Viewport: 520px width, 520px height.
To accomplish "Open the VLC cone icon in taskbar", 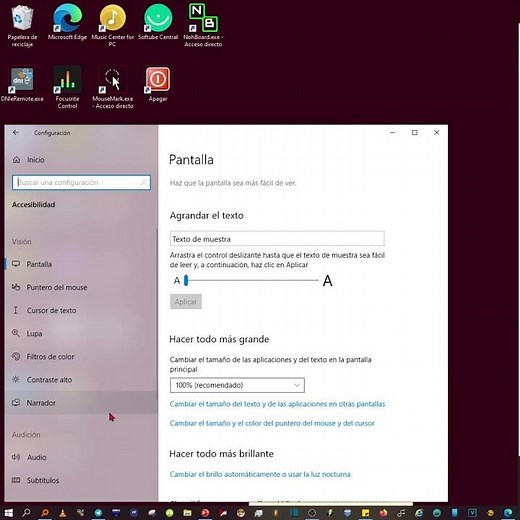I will pyautogui.click(x=62, y=513).
